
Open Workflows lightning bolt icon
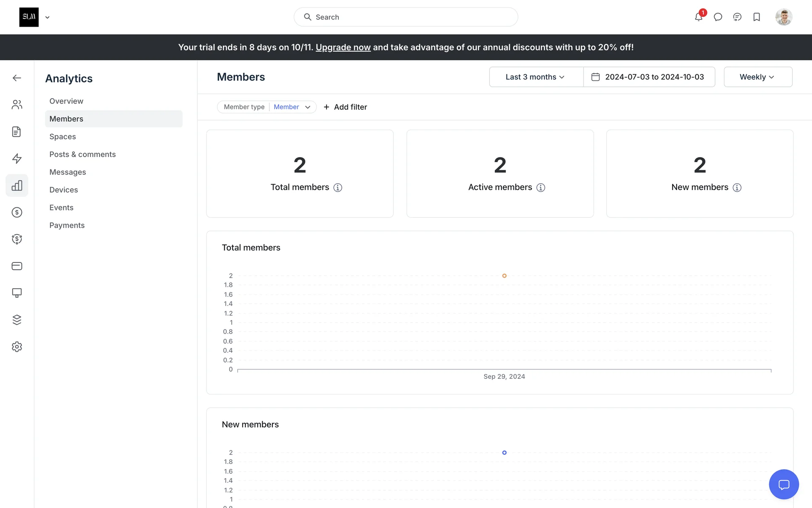[x=17, y=158]
